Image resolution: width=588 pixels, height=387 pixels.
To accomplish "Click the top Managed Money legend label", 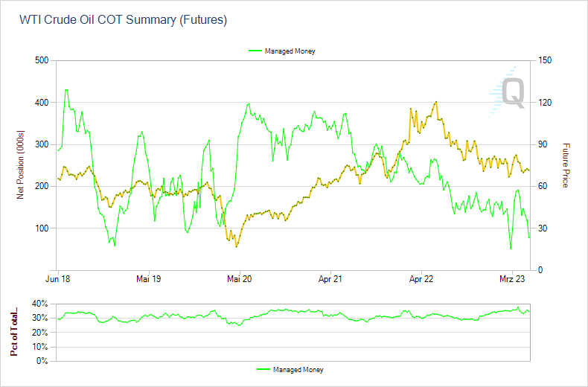I will (290, 51).
